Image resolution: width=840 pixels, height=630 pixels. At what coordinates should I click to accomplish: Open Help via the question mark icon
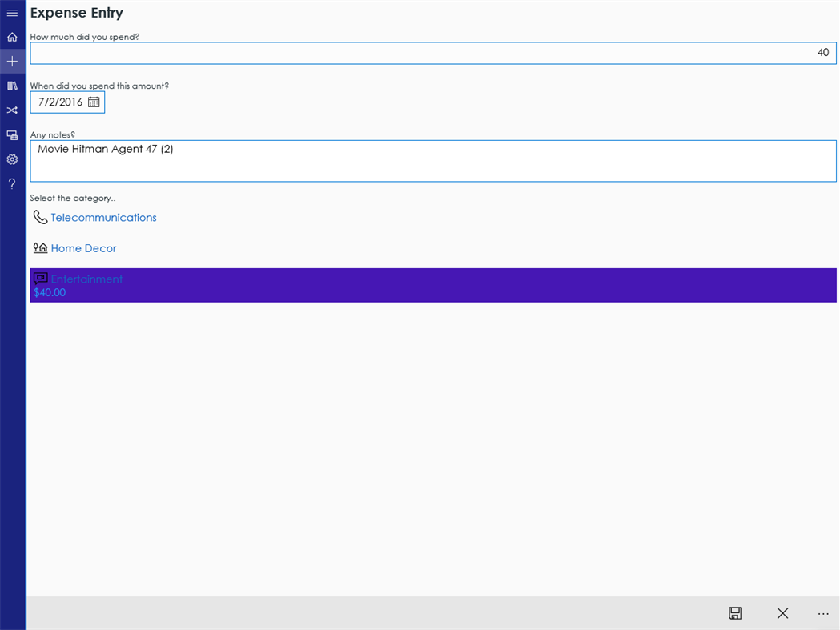click(11, 183)
